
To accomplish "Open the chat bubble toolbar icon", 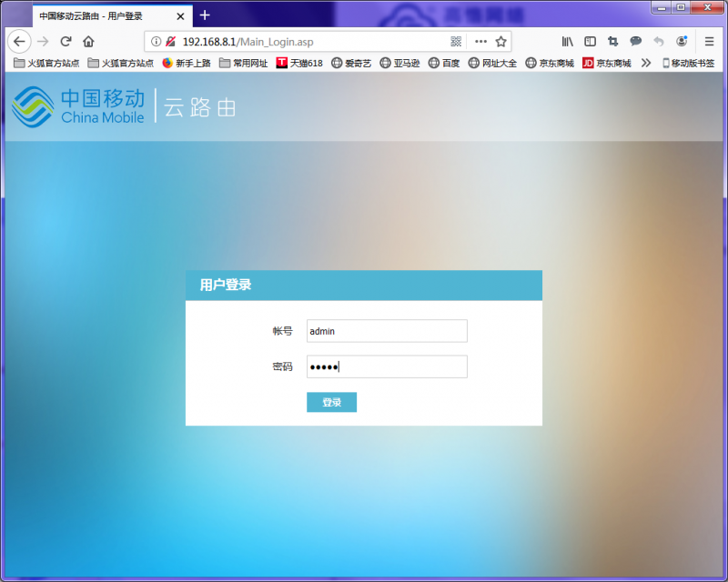I will 635,42.
